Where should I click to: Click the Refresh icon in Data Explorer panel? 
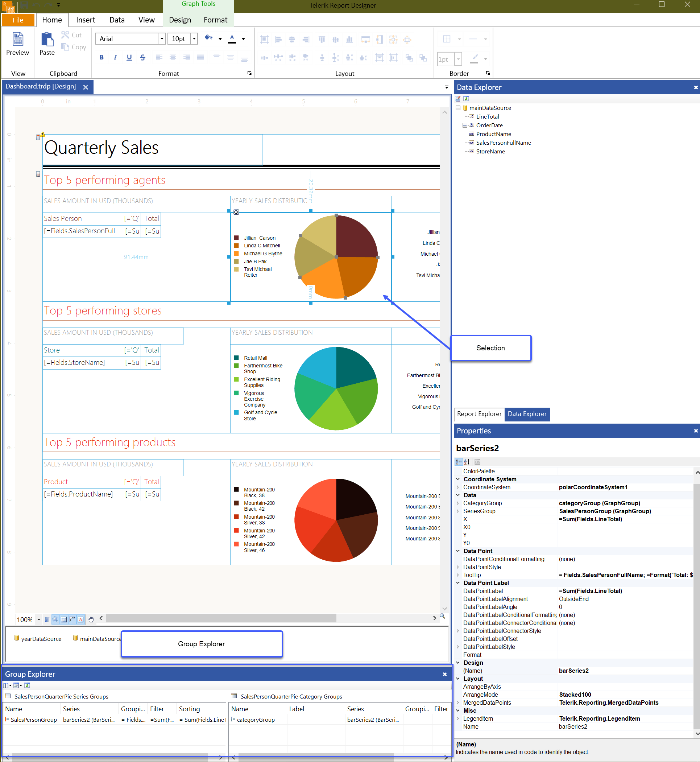click(x=466, y=99)
